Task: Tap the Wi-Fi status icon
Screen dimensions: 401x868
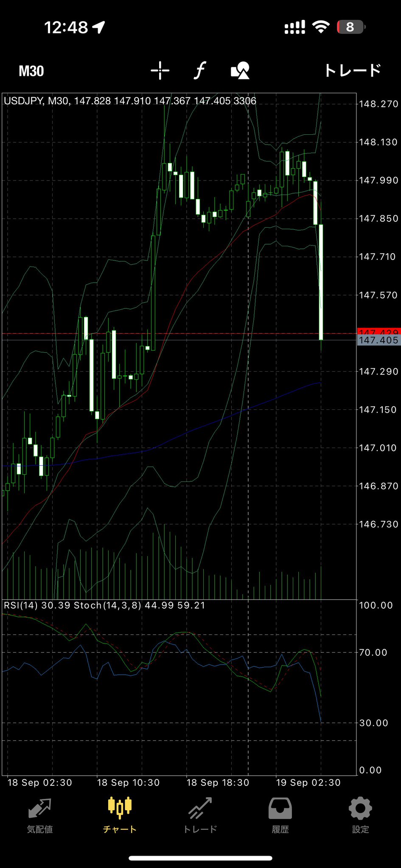Action: [321, 27]
